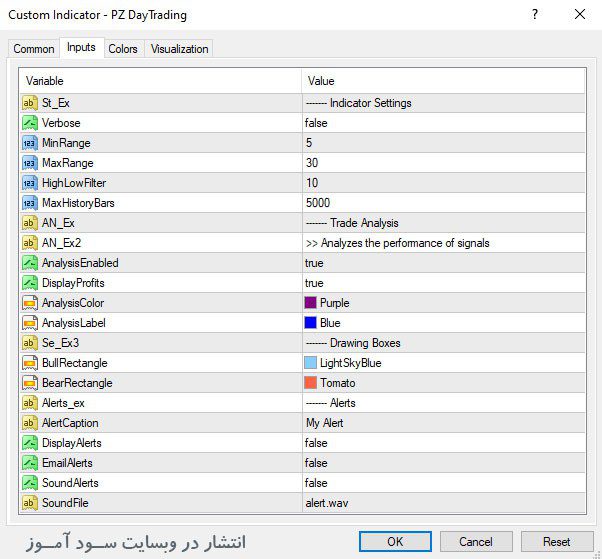The image size is (602, 559).
Task: Click the string icon beside SoundFile
Action: tap(30, 503)
